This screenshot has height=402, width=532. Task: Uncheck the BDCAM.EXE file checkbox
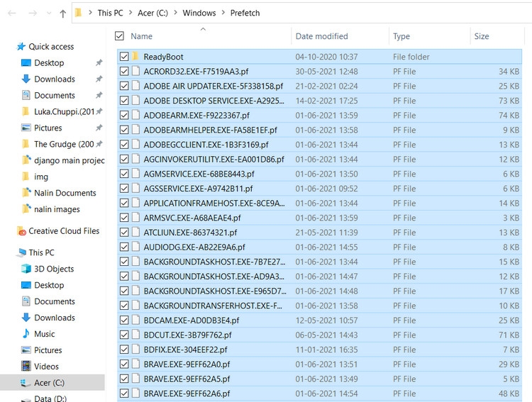124,320
